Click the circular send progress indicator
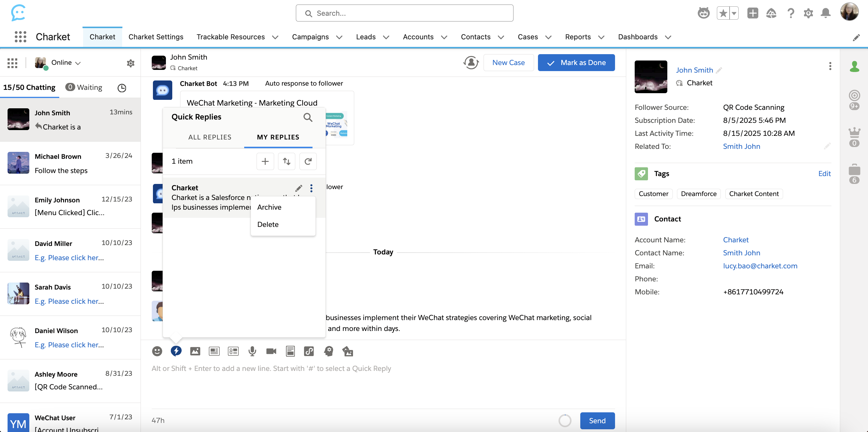This screenshot has width=868, height=432. (x=565, y=421)
